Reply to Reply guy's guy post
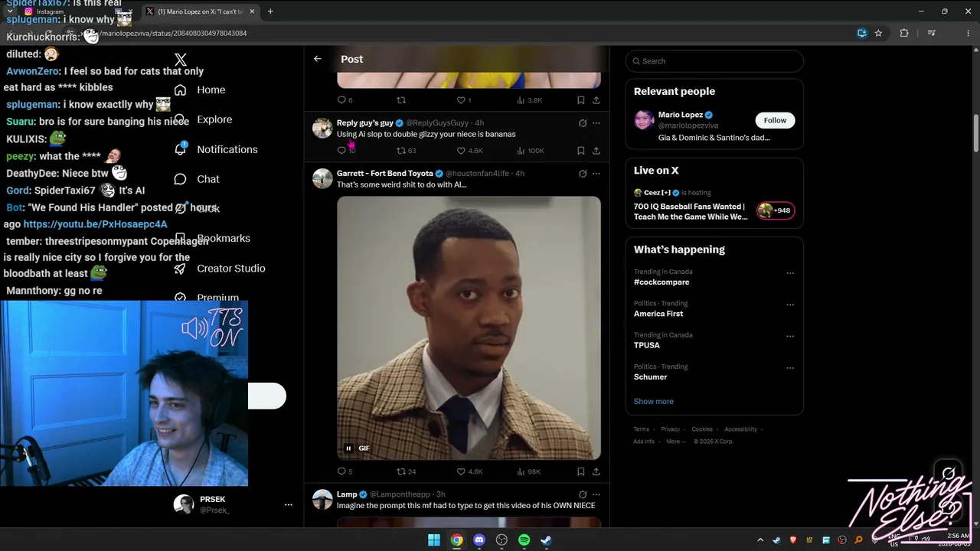 (346, 151)
